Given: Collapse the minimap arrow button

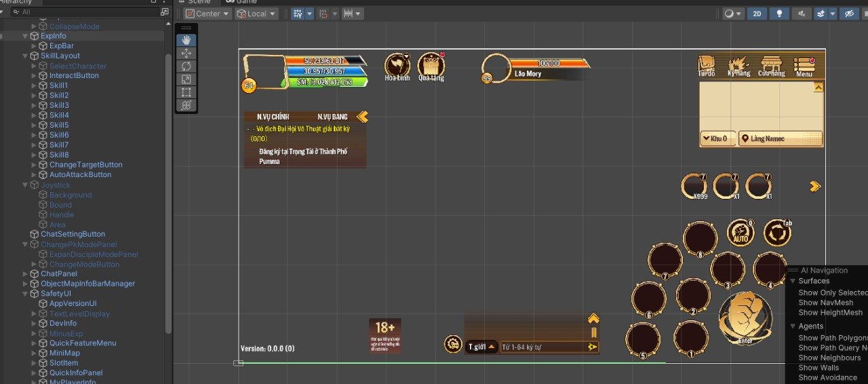Looking at the screenshot, I should click(x=818, y=88).
